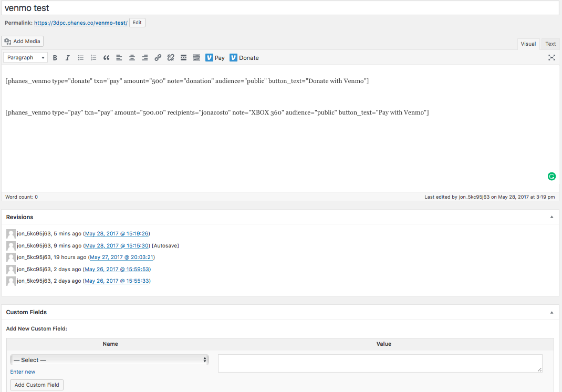This screenshot has width=562, height=392.
Task: Click the post title field 'venmo test'
Action: [x=280, y=8]
